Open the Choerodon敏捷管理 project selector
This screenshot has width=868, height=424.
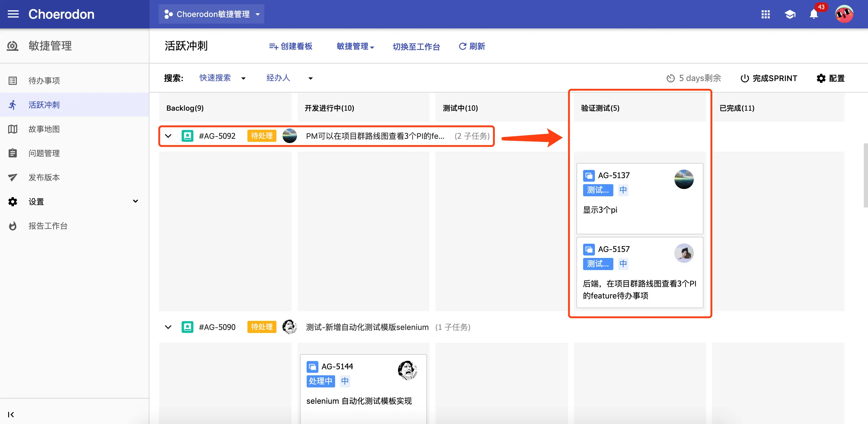click(x=212, y=14)
